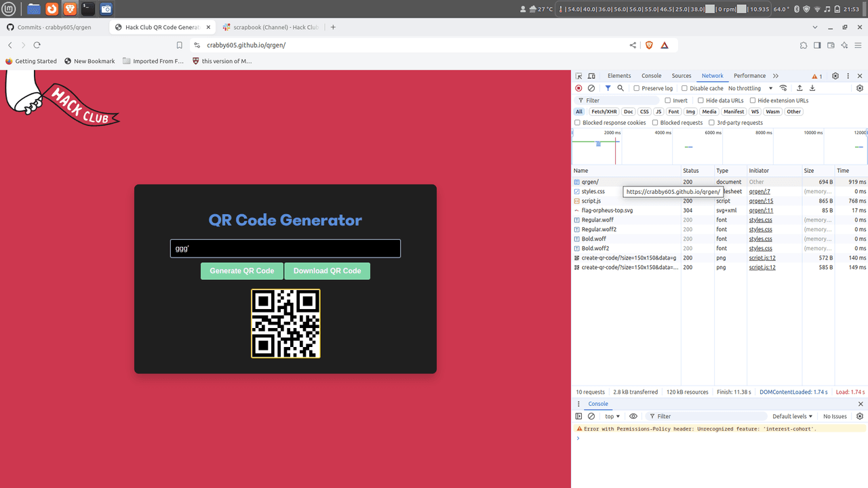Image resolution: width=868 pixels, height=488 pixels.
Task: Check the Disable cache option
Action: pos(684,88)
